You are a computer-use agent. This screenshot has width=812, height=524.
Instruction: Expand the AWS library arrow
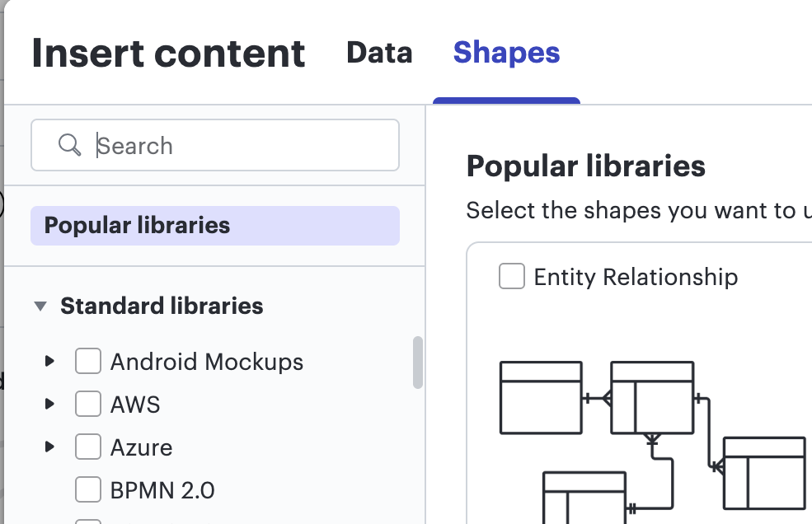pos(49,404)
